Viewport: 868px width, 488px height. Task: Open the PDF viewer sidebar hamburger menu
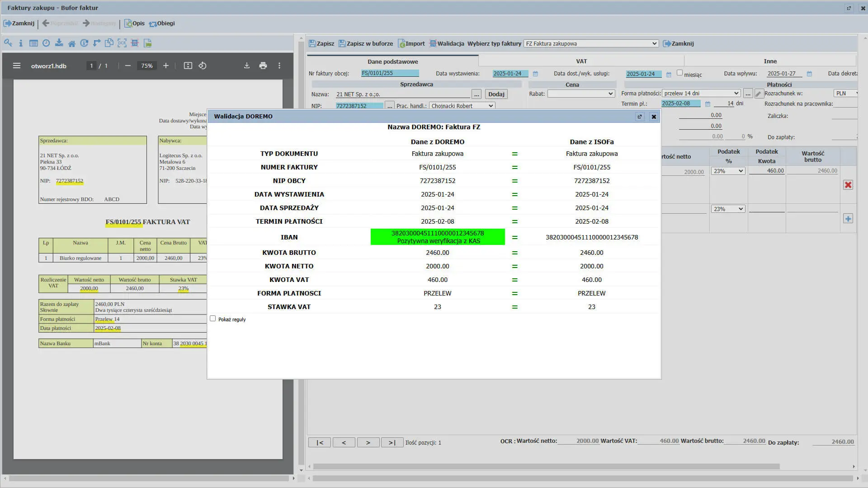[17, 66]
